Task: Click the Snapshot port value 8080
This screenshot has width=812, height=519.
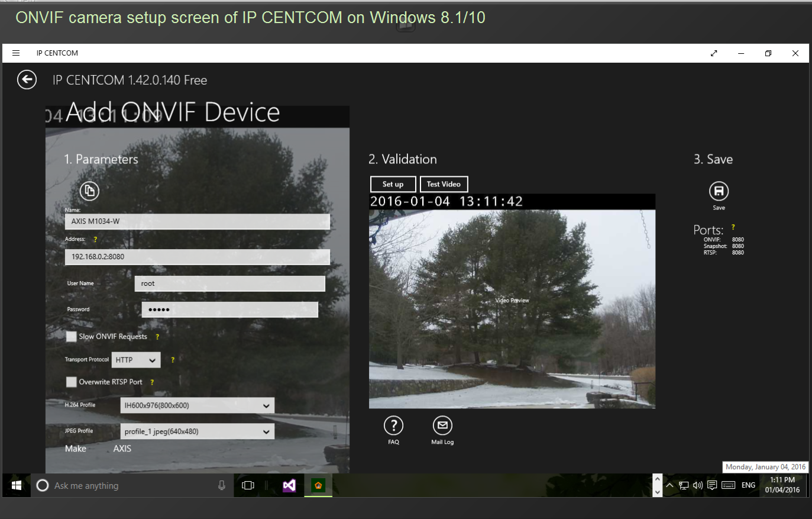Action: (738, 246)
